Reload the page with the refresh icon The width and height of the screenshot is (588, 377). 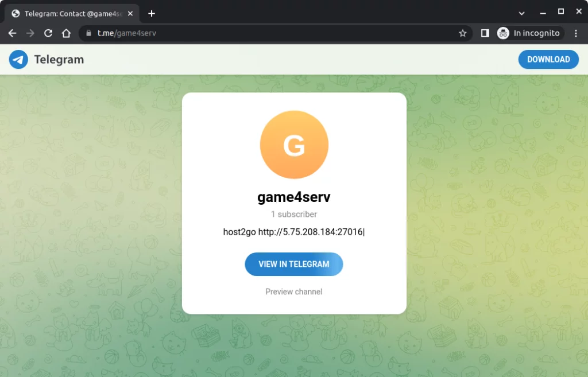(48, 33)
